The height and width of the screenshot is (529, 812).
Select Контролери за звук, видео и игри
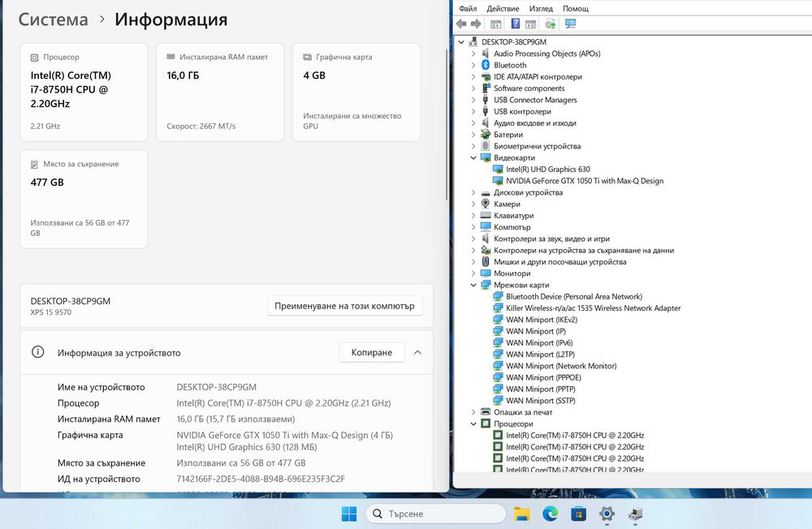point(551,239)
